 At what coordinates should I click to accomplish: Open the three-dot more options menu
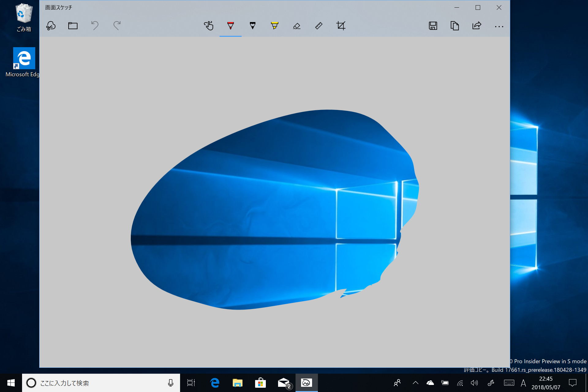(499, 27)
